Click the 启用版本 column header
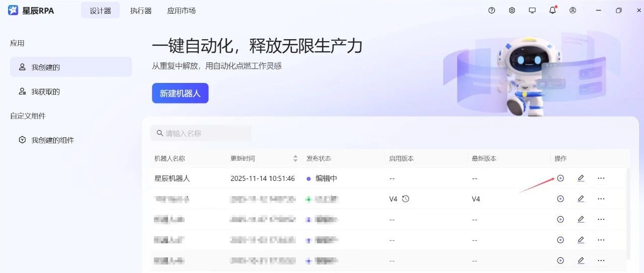 (401, 158)
